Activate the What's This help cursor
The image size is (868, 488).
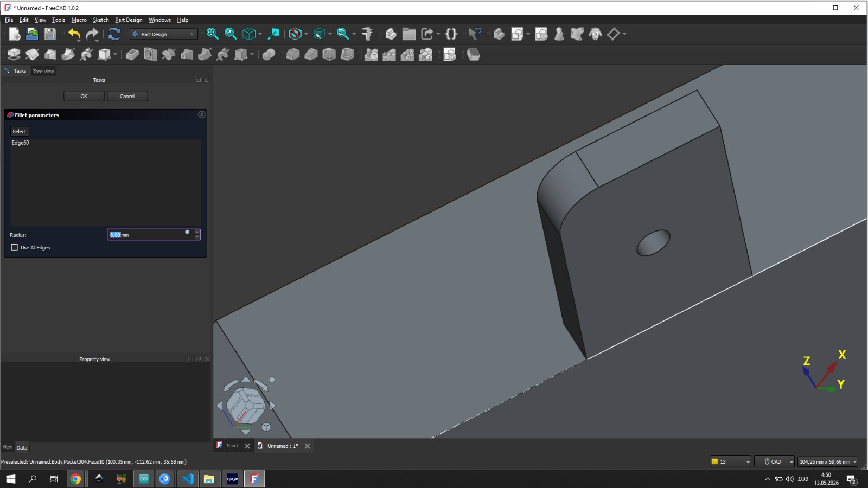click(475, 34)
